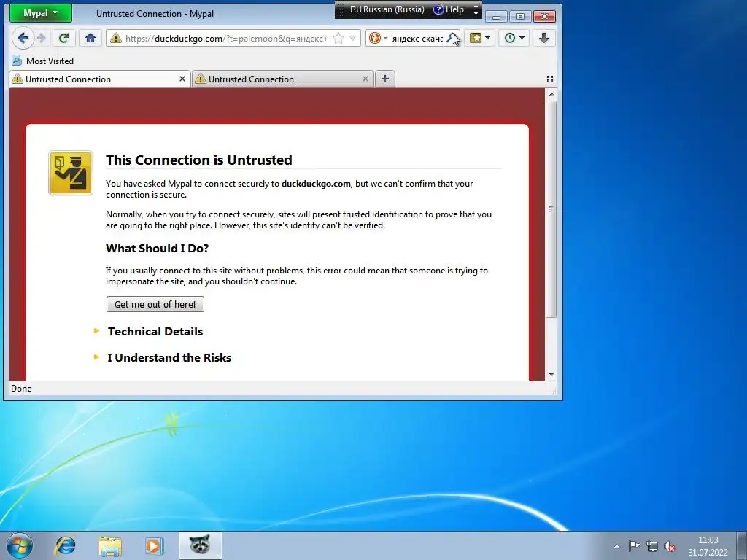This screenshot has width=747, height=560.
Task: Open language bar Help button
Action: (449, 9)
